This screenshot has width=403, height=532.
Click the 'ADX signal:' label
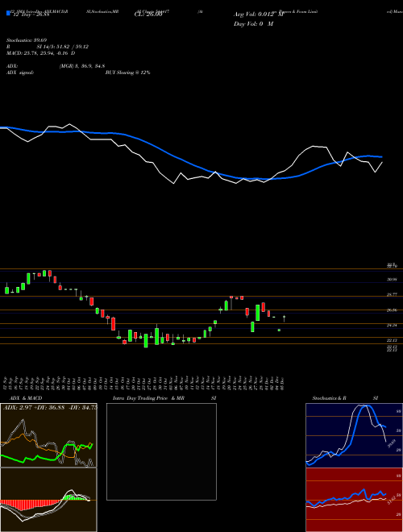click(20, 73)
